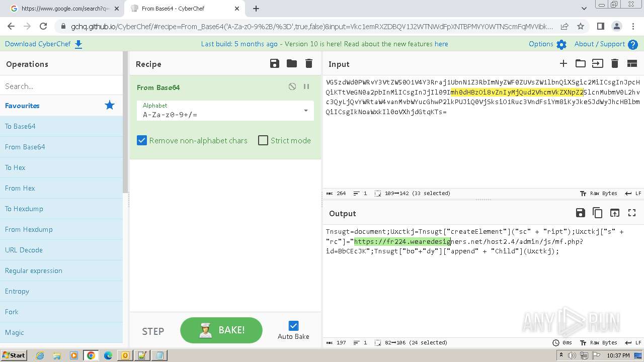Load a recipe with the folder icon
This screenshot has width=644, height=362.
[x=292, y=63]
